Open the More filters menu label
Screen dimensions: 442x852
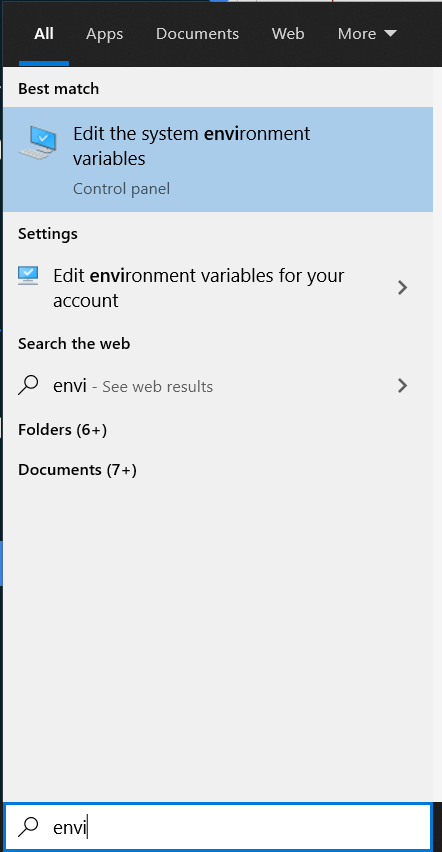pos(357,34)
